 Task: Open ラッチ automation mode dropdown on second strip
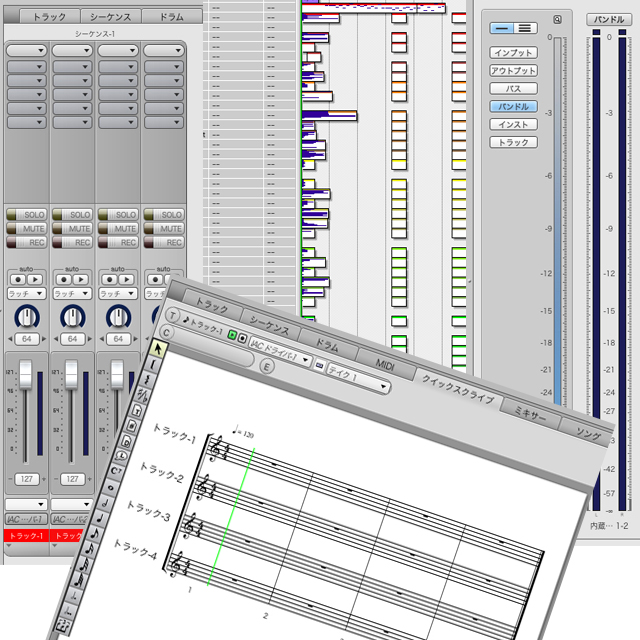pos(72,293)
